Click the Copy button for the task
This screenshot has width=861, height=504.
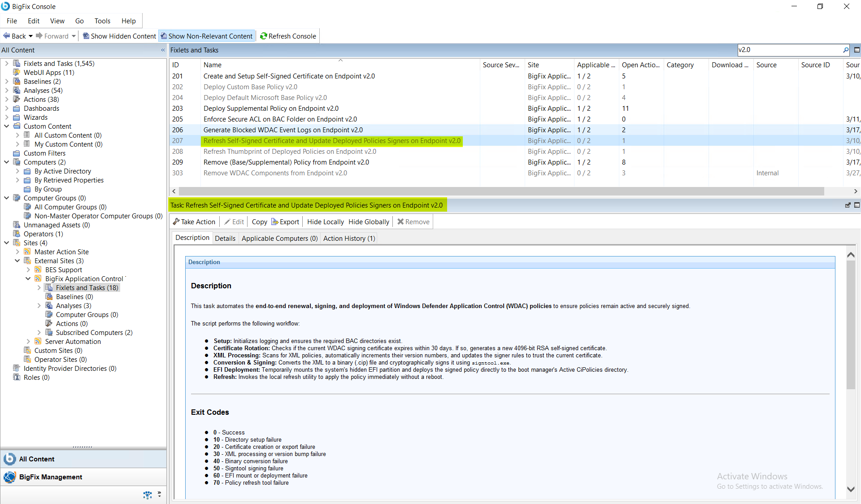tap(259, 221)
